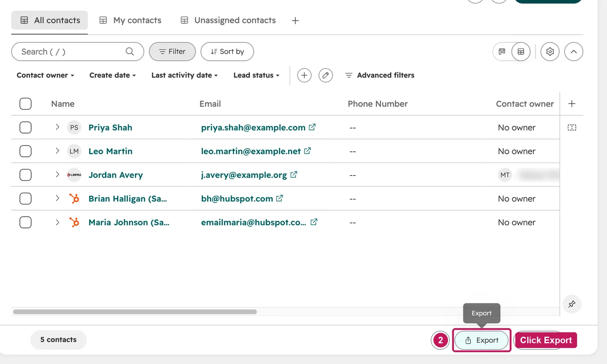607x364 pixels.
Task: Switch to the Unassigned contacts tab
Action: pos(228,20)
